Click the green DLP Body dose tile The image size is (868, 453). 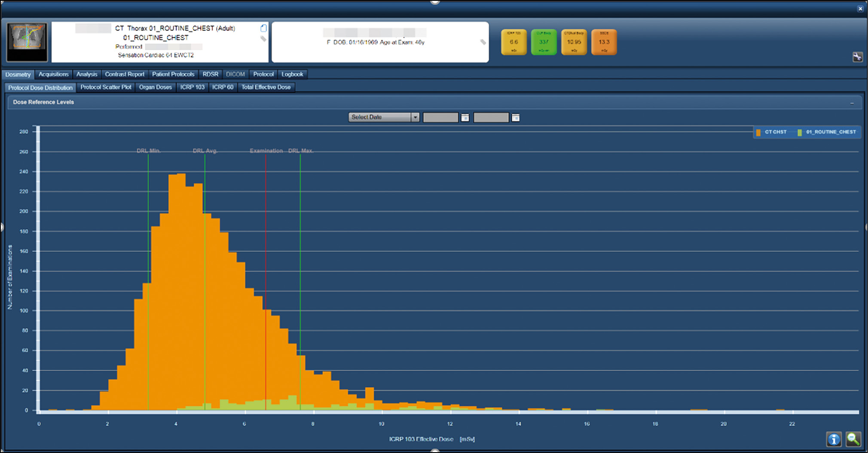[x=544, y=42]
